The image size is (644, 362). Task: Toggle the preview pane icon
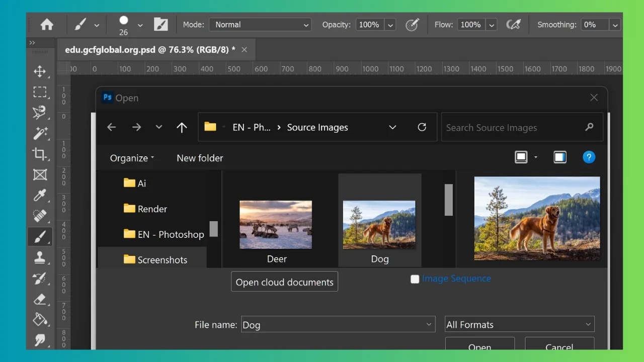(560, 157)
